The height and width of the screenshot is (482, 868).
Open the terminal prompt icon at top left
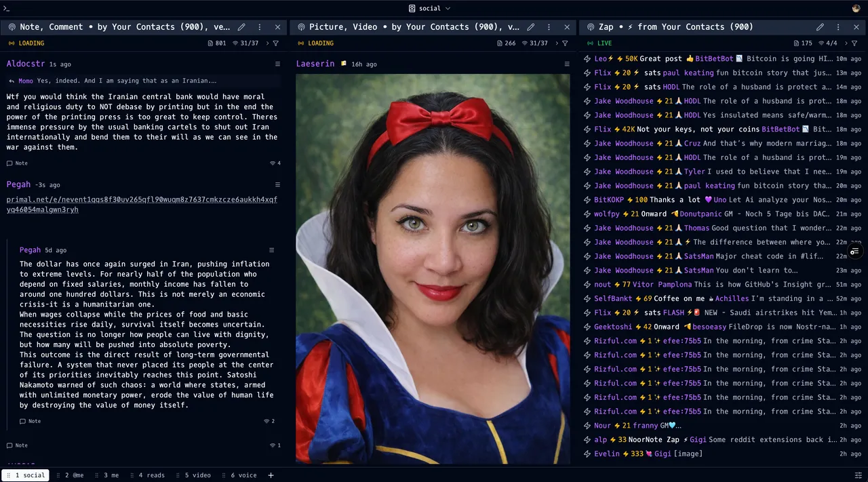point(7,8)
